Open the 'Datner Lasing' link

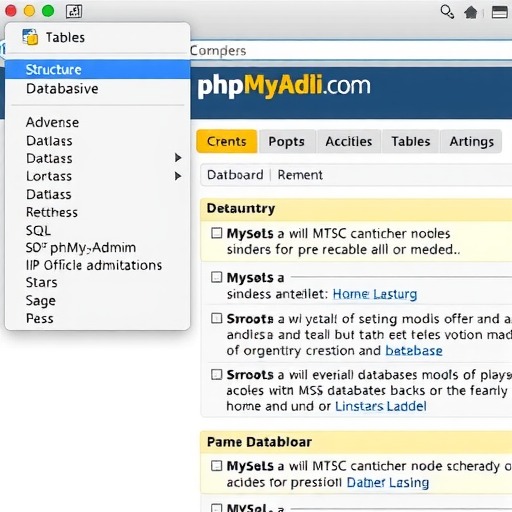tap(388, 482)
